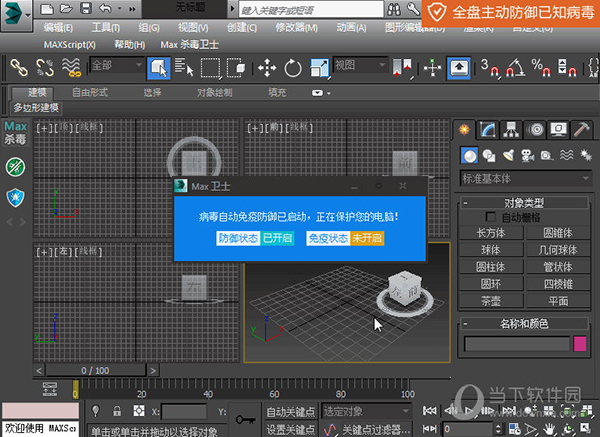Activate the Select and Move tool
600x437 pixels.
click(x=267, y=68)
